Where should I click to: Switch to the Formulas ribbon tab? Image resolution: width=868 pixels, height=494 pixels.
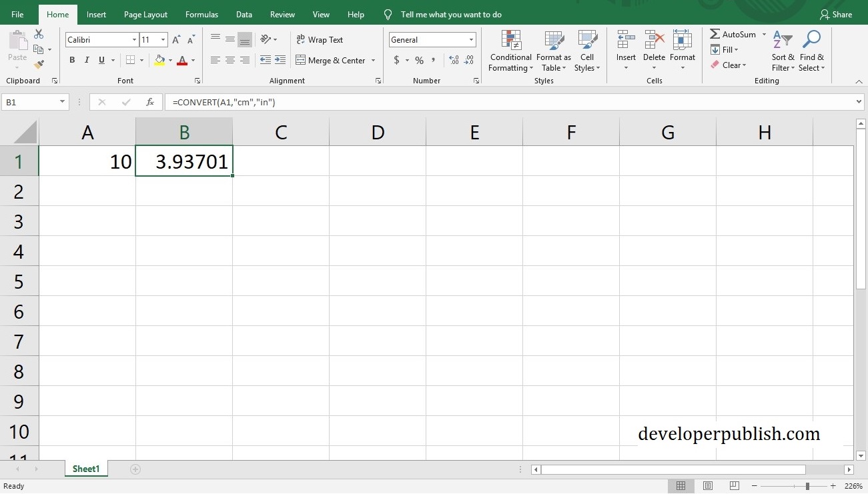click(x=201, y=14)
